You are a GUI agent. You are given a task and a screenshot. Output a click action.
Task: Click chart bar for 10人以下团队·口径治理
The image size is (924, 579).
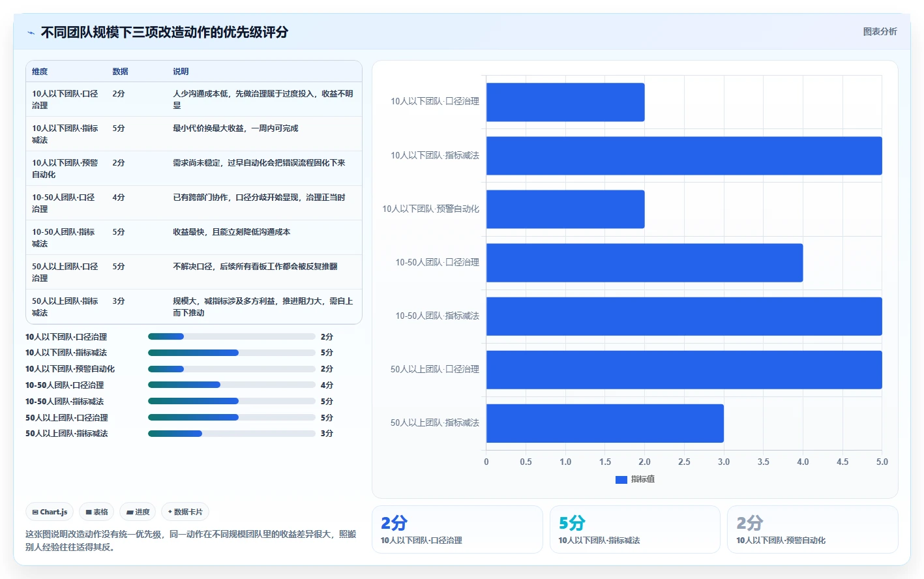pos(565,102)
